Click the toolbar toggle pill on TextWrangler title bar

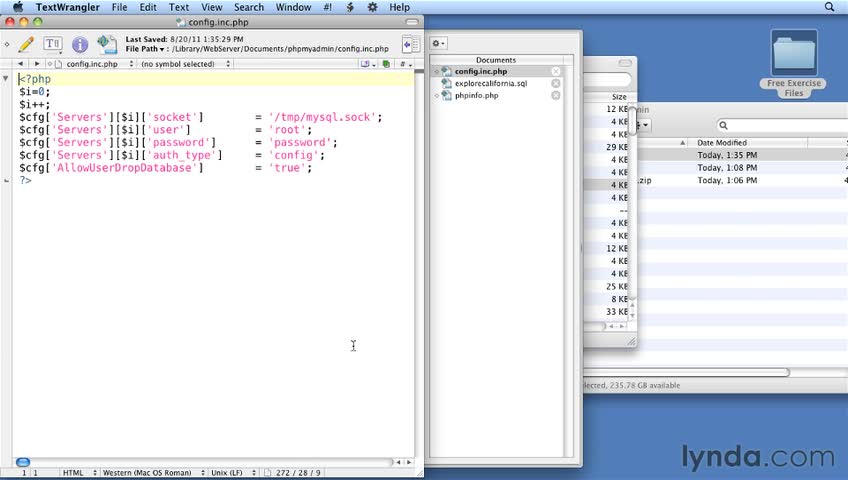tap(412, 22)
